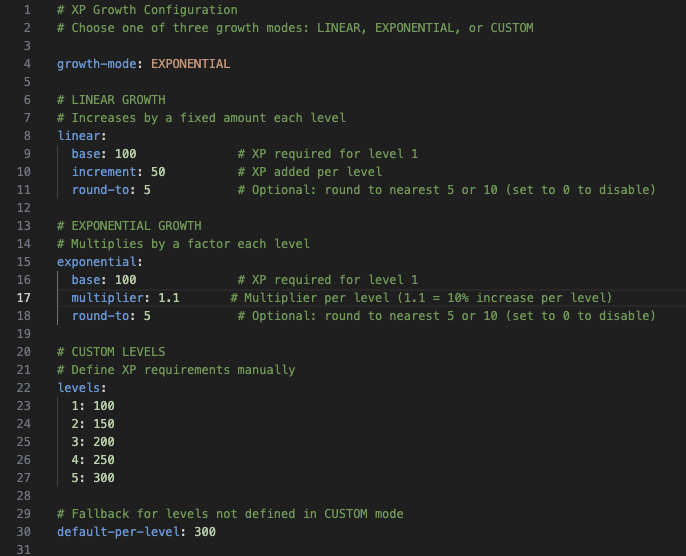686x556 pixels.
Task: Click the levels: key
Action: 81,388
